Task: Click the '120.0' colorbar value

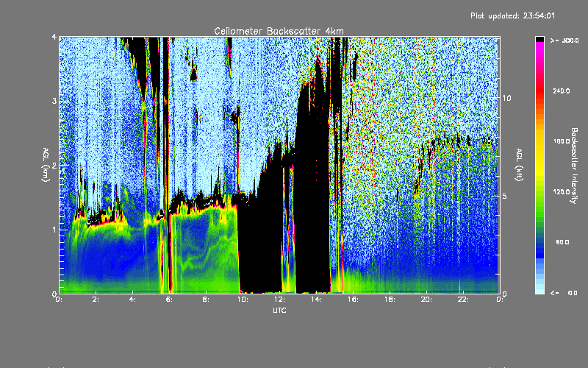Action: (561, 192)
